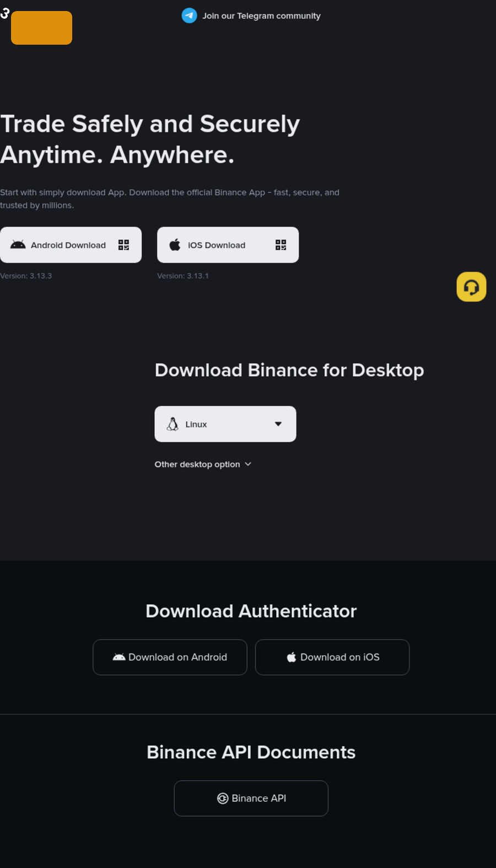Click the Linux penguin icon
This screenshot has height=868, width=496.
click(172, 424)
